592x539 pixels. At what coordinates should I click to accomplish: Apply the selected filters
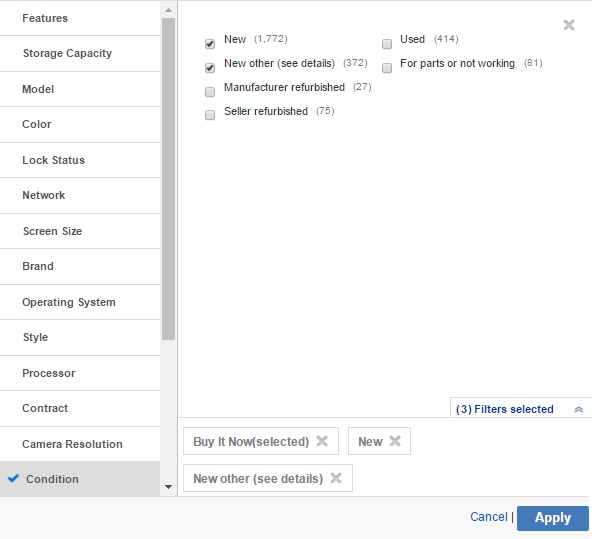point(553,518)
